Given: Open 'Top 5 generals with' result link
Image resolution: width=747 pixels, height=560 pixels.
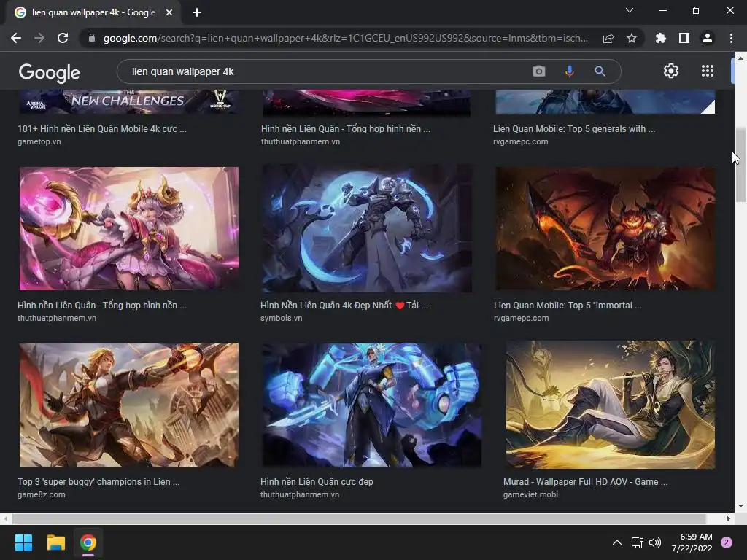Looking at the screenshot, I should 574,128.
